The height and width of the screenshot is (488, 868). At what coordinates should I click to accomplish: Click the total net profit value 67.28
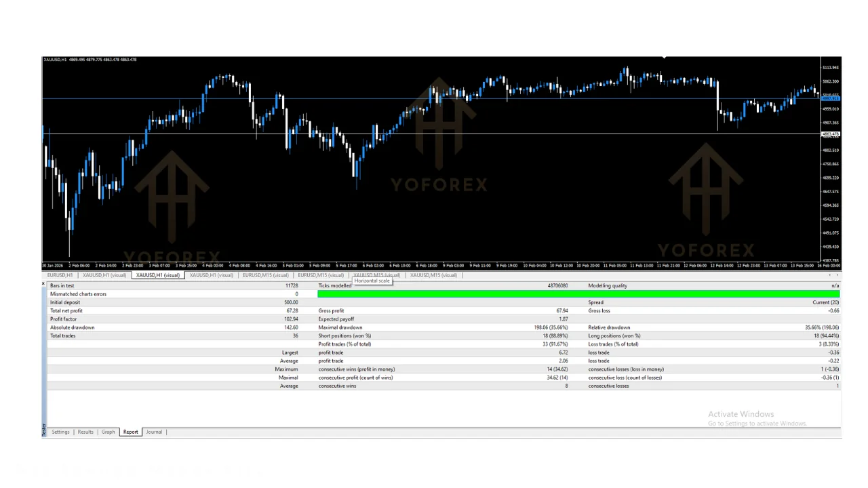(292, 310)
